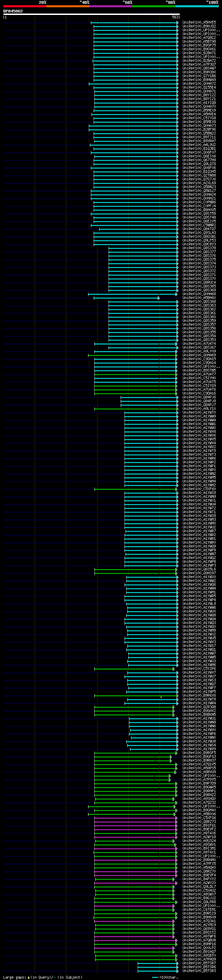
Task: Select the UniRef100_B9RAM0 label
Action: (x=199, y=860)
